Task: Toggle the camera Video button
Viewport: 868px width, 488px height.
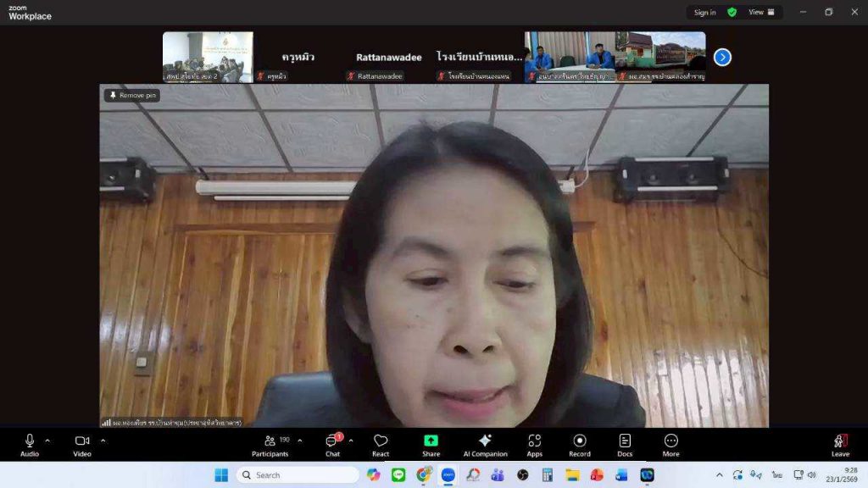Action: 82,445
